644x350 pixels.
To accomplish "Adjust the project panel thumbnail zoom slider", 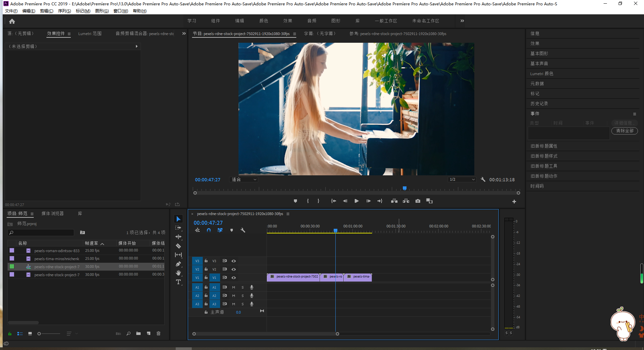I will point(39,334).
